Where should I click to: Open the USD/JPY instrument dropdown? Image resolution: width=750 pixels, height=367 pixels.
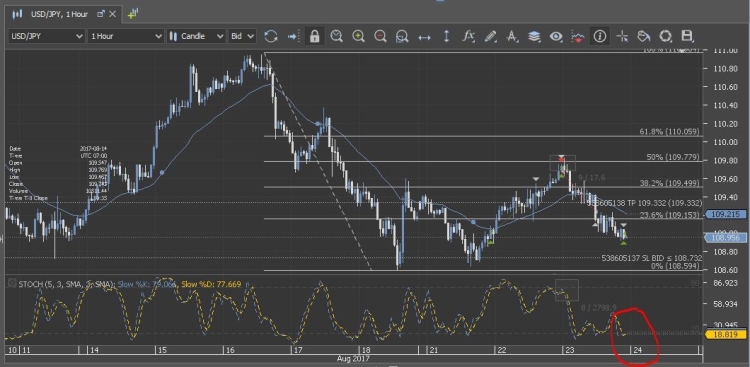[47, 36]
